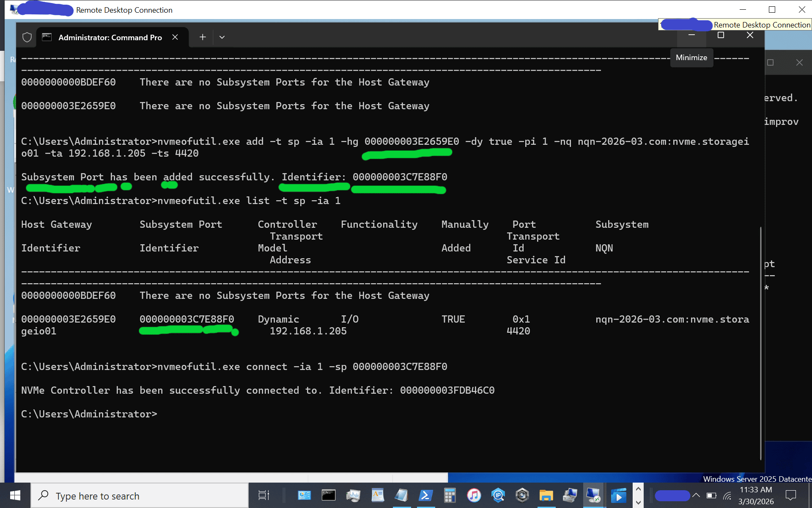Open iTunes music icon in taskbar
This screenshot has height=508, width=812.
(x=474, y=495)
